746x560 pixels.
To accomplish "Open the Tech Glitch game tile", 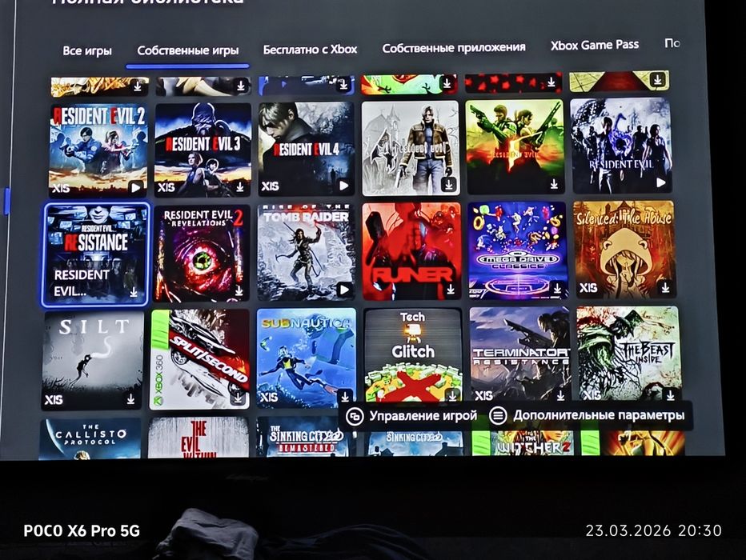I will click(x=413, y=357).
